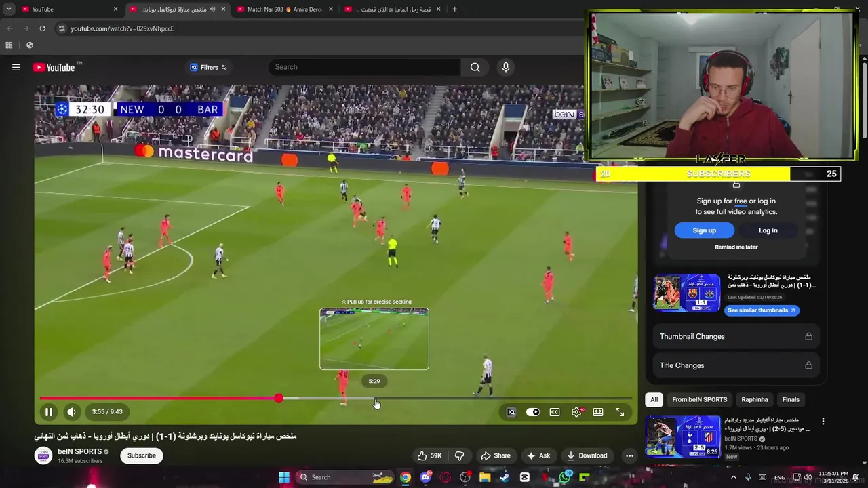The image size is (868, 488).
Task: Open the beIN SPORTS channel avatar
Action: tap(43, 455)
